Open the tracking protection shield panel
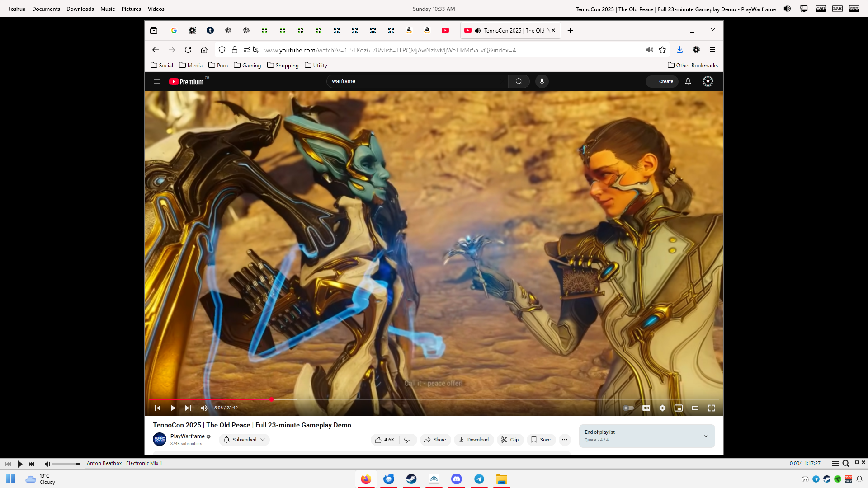868x488 pixels. (222, 50)
